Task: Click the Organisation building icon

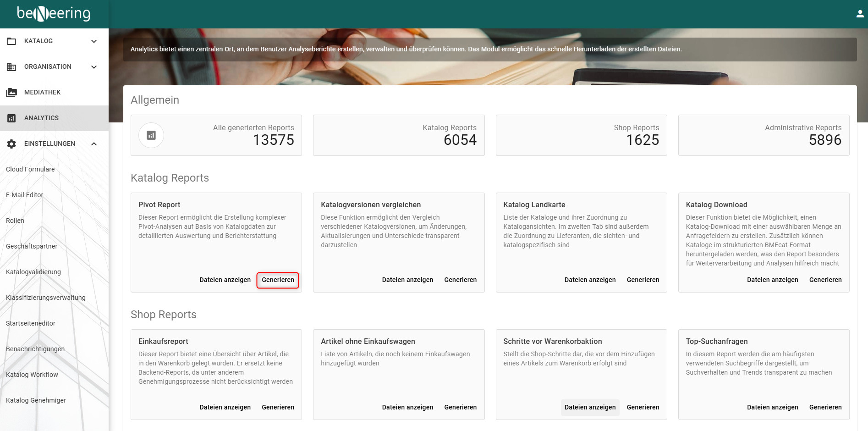Action: (11, 67)
